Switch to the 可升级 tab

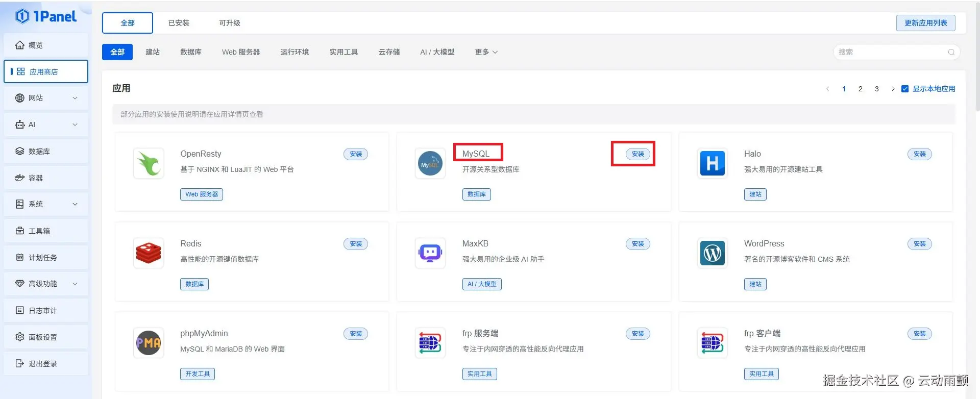[230, 23]
